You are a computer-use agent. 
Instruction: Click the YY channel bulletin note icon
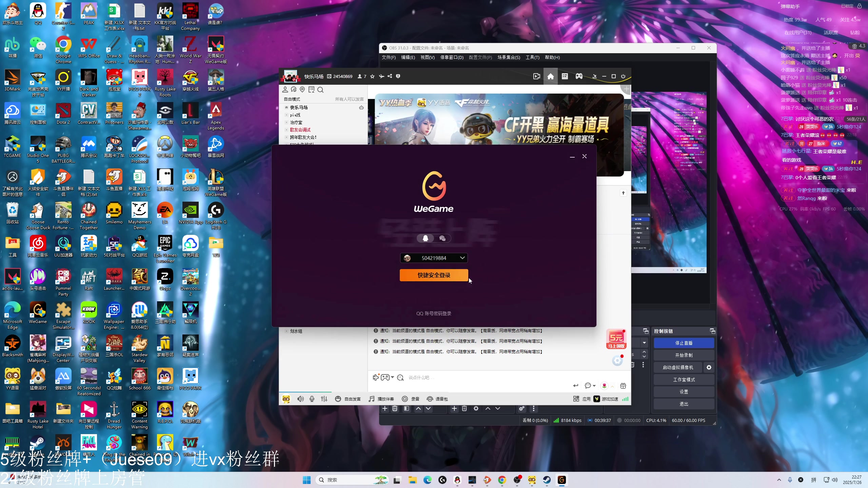pos(311,89)
